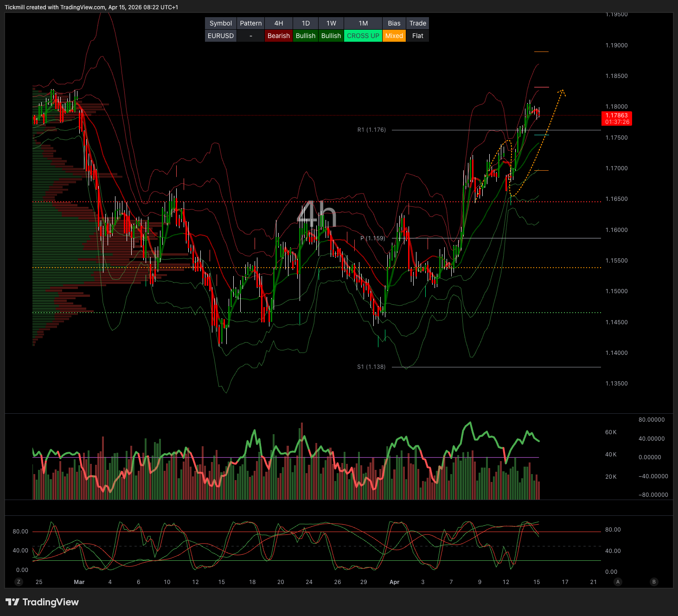Screen dimensions: 678x616
Task: Select the 4H column header
Action: tap(278, 23)
